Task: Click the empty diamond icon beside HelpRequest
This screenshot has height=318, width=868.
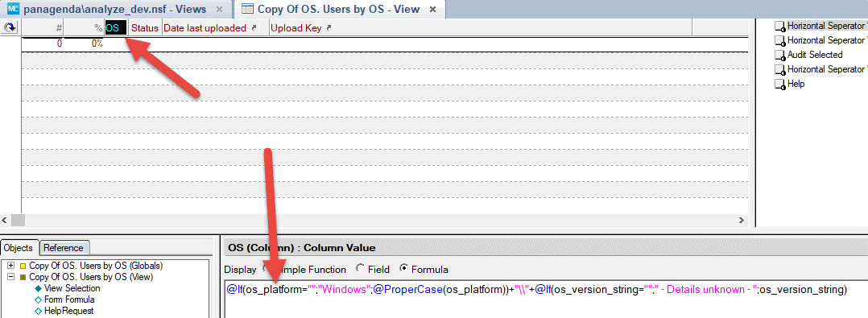Action: pyautogui.click(x=38, y=312)
